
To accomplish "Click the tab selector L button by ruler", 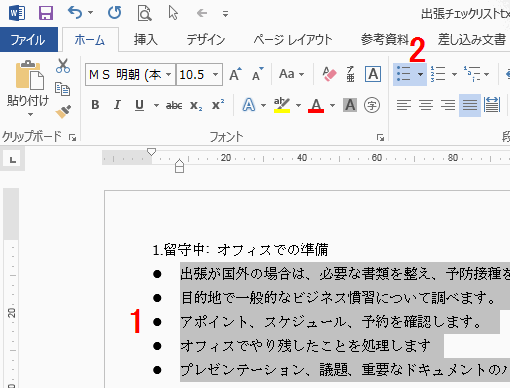I will coord(12,160).
